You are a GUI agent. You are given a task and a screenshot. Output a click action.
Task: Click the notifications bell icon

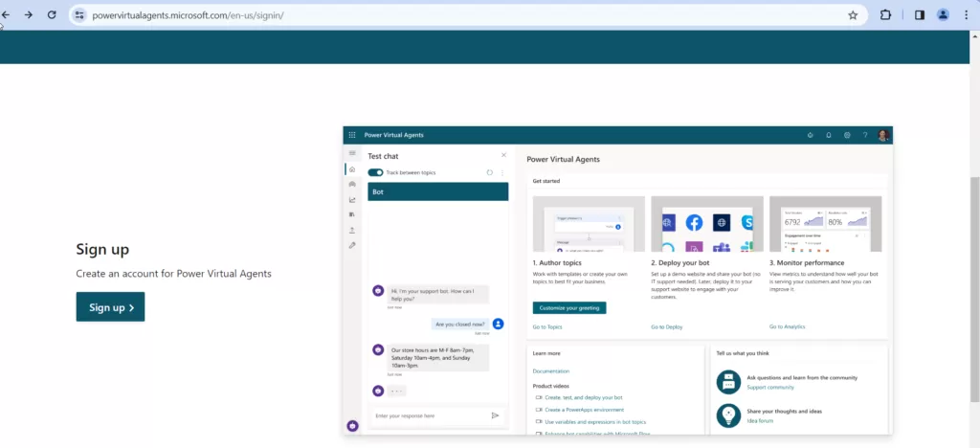(829, 135)
